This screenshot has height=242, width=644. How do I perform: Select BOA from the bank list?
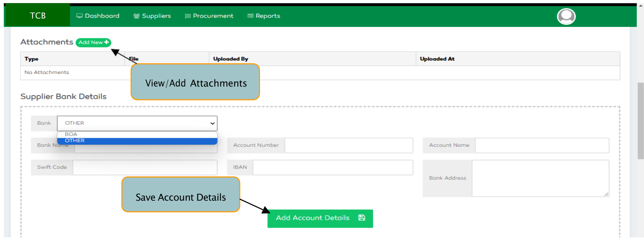click(x=137, y=135)
